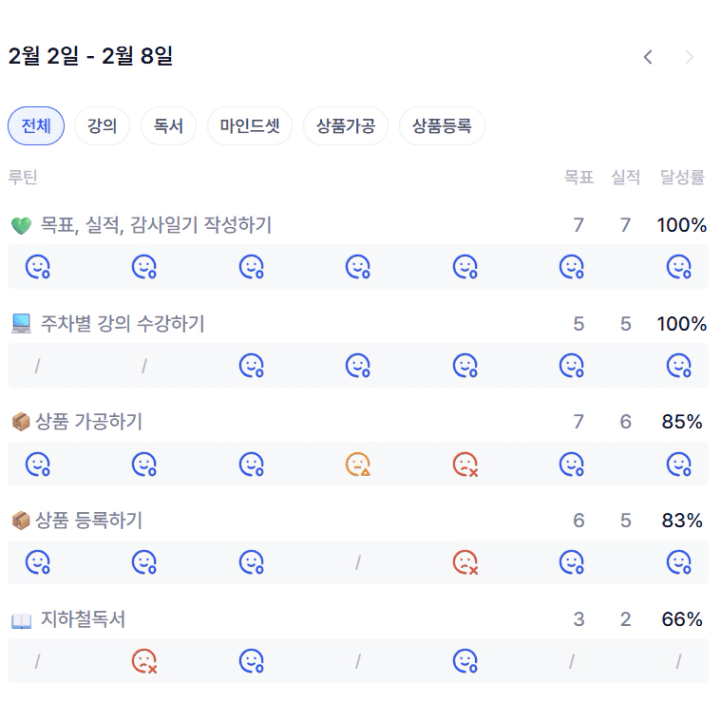Switch to the 마인드셋 filter tab
Viewport: 721px width, 702px height.
(x=250, y=127)
